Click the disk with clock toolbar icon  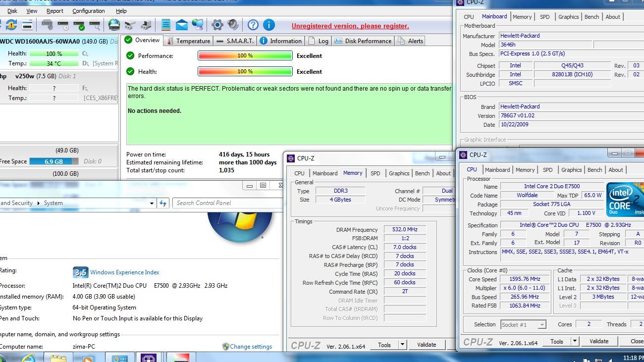click(x=63, y=25)
